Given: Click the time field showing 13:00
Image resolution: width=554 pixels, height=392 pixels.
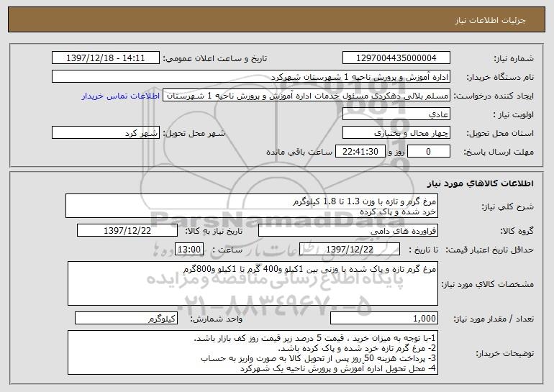Looking at the screenshot, I should pos(189,250).
